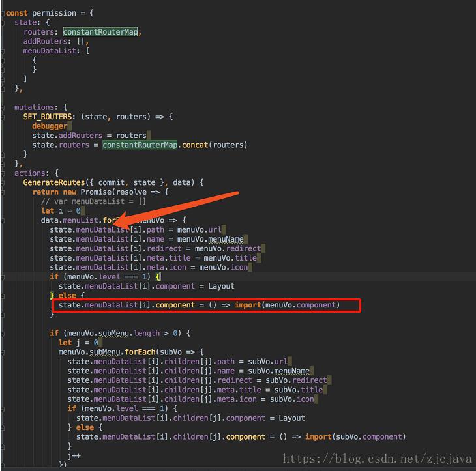Collapse the 'return new Promise' block marker
Image resolution: width=476 pixels, height=471 pixels.
point(3,192)
